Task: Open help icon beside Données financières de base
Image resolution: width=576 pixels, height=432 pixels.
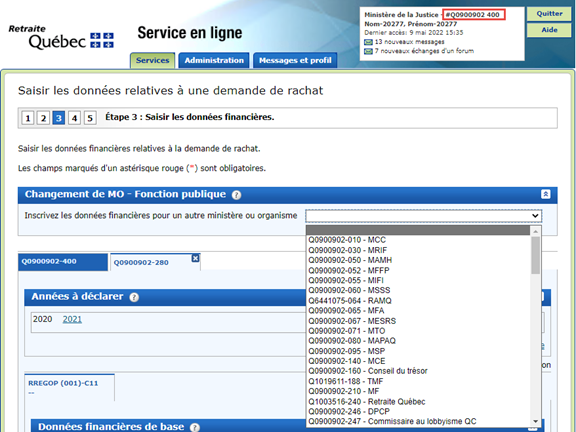Action: tap(195, 427)
